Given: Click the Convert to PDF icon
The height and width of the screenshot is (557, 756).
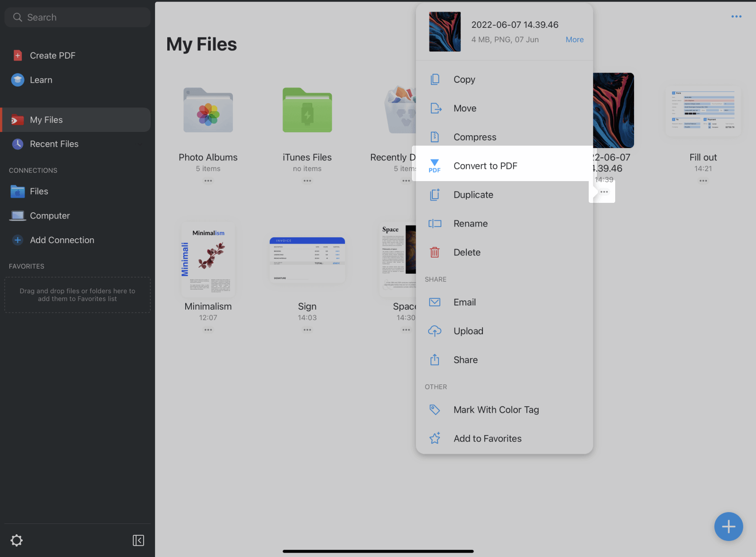Looking at the screenshot, I should 435,166.
